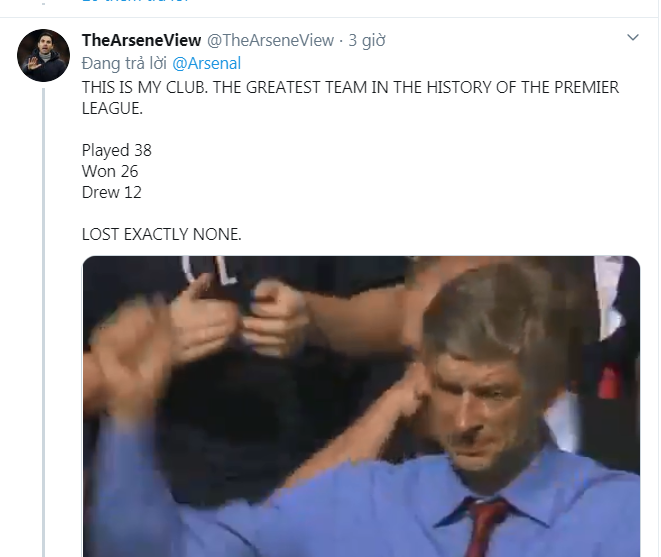Viewport: 661px width, 557px height.
Task: Open the tweet's 3 giờ timestamp
Action: 367,40
